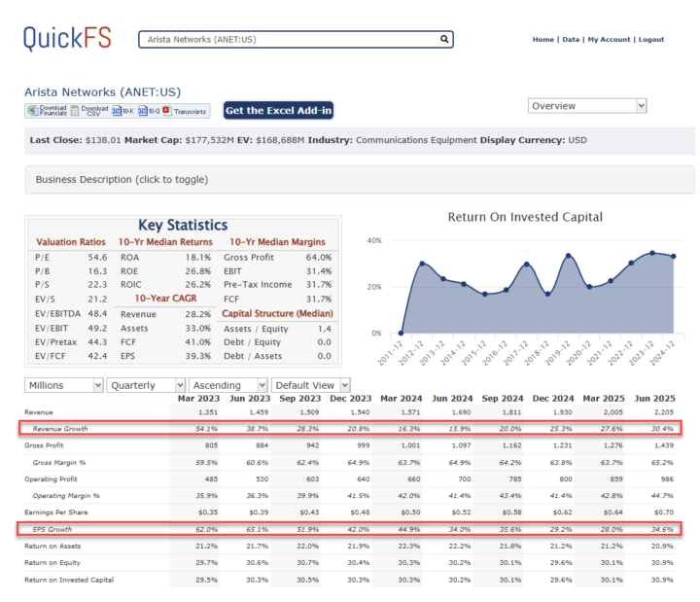Open the 10-K filing document icon
Image resolution: width=700 pixels, height=602 pixels.
[x=117, y=111]
